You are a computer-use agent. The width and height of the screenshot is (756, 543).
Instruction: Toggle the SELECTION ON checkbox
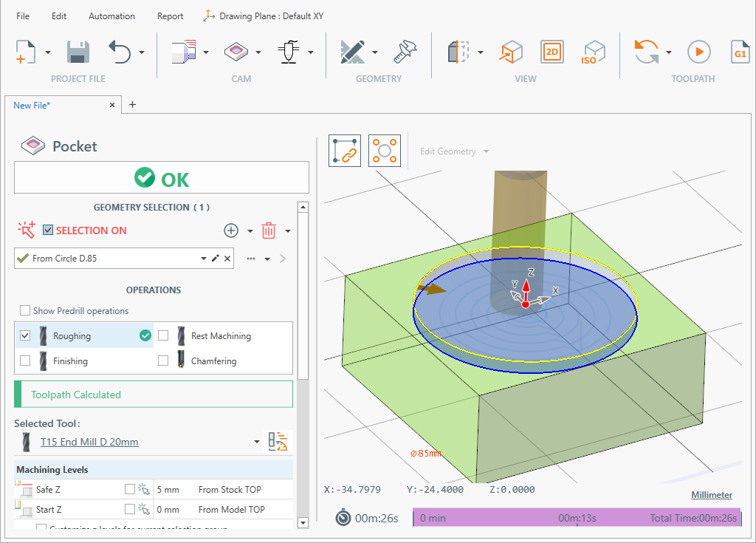coord(48,230)
